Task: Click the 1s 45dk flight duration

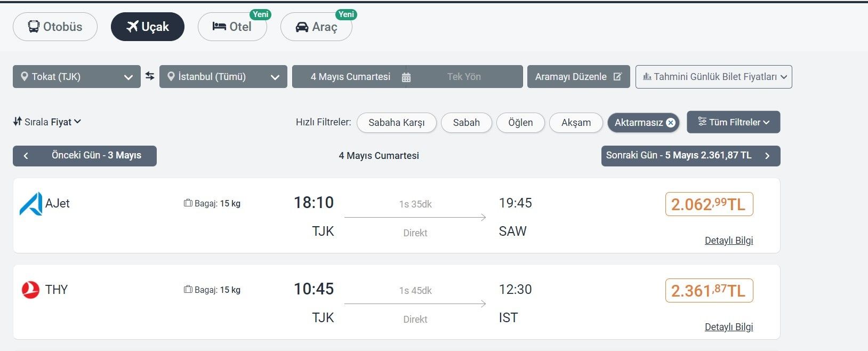Action: coord(415,291)
